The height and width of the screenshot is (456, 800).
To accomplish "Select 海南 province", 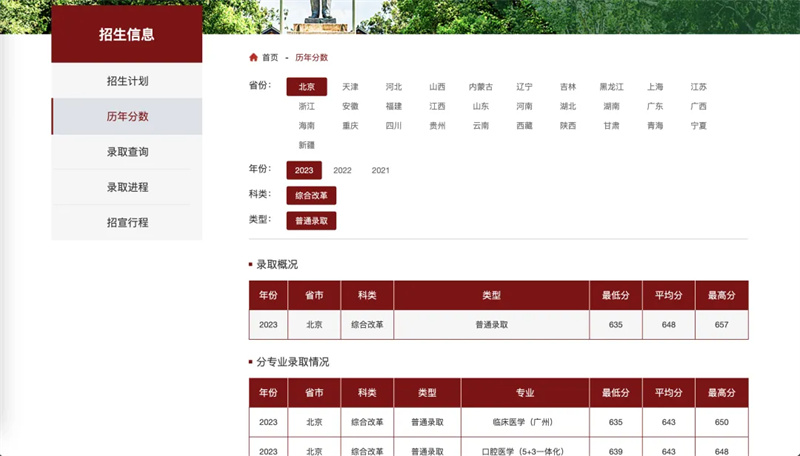I will coord(307,125).
